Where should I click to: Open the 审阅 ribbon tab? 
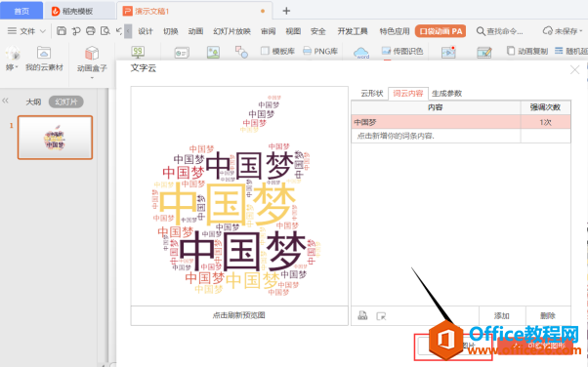(x=269, y=31)
